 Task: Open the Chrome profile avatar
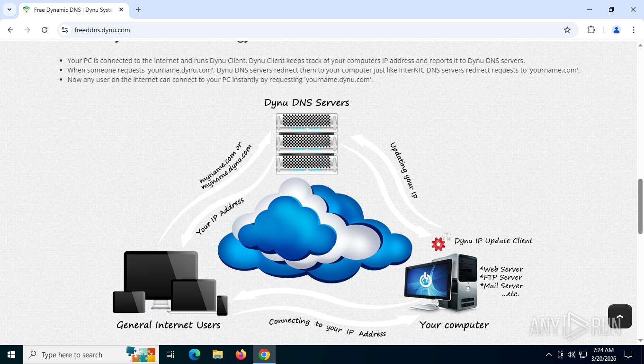(x=617, y=30)
